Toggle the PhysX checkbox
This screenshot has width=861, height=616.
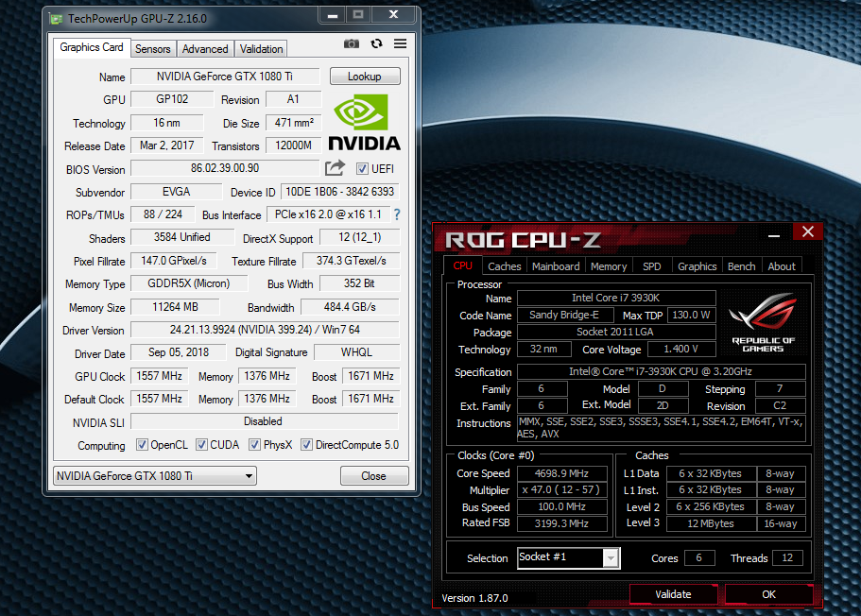pos(254,445)
